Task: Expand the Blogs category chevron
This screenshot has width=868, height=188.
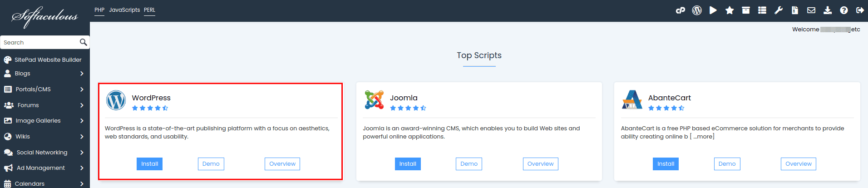Action: point(82,73)
